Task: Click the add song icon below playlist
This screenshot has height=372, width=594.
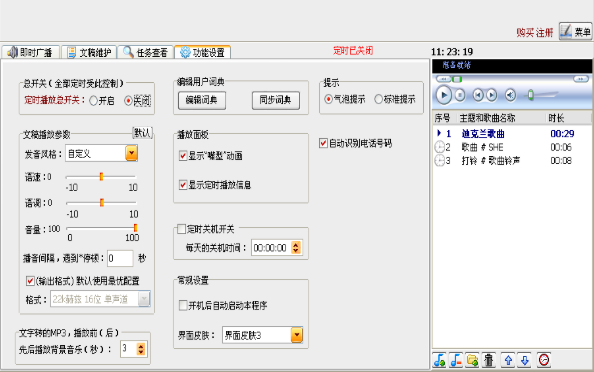Action: point(439,360)
